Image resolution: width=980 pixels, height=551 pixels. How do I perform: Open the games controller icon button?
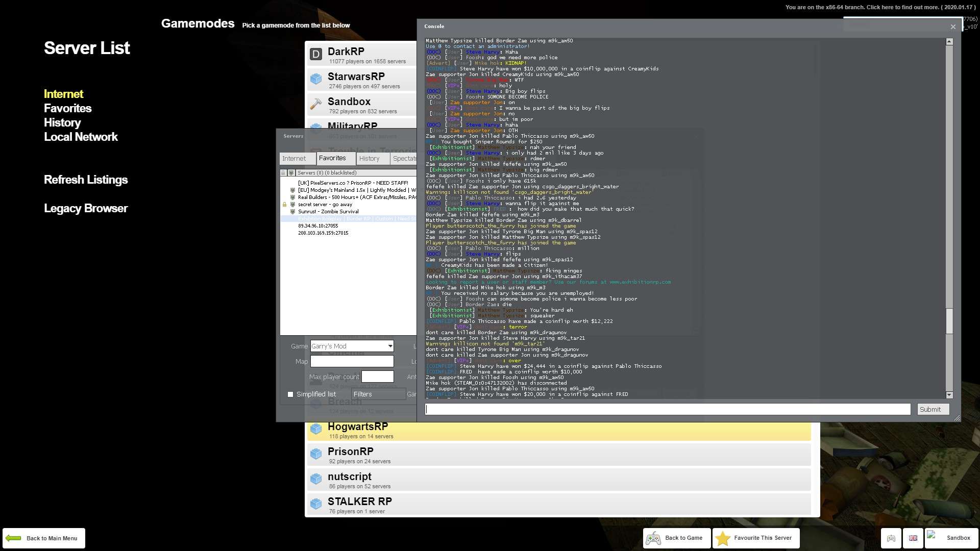coord(891,538)
